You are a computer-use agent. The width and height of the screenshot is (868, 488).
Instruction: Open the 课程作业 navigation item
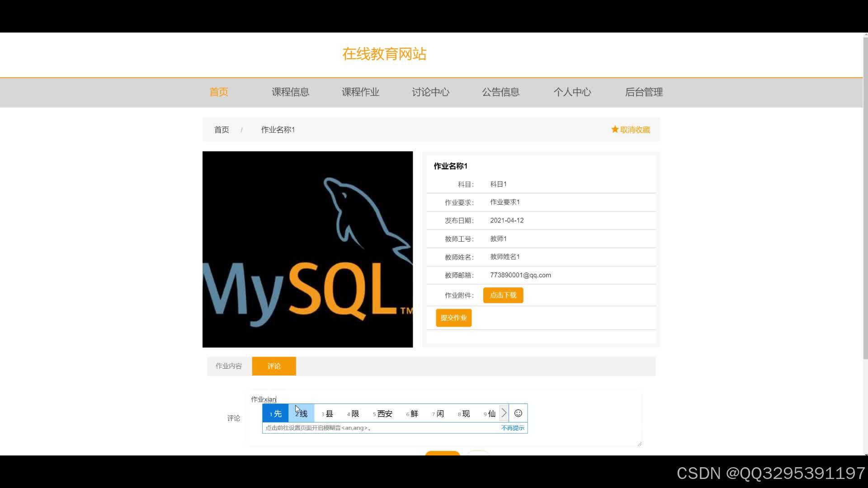pos(360,92)
